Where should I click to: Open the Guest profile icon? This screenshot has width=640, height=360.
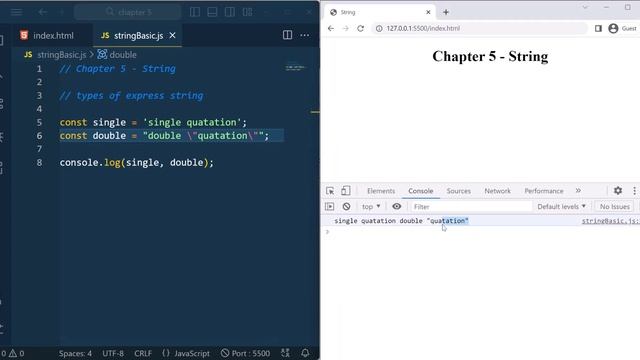(613, 28)
